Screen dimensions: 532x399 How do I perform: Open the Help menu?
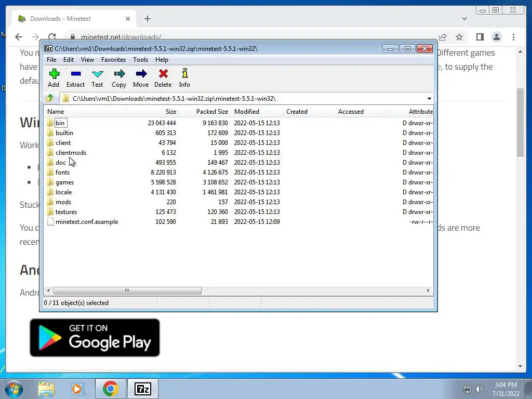[162, 59]
